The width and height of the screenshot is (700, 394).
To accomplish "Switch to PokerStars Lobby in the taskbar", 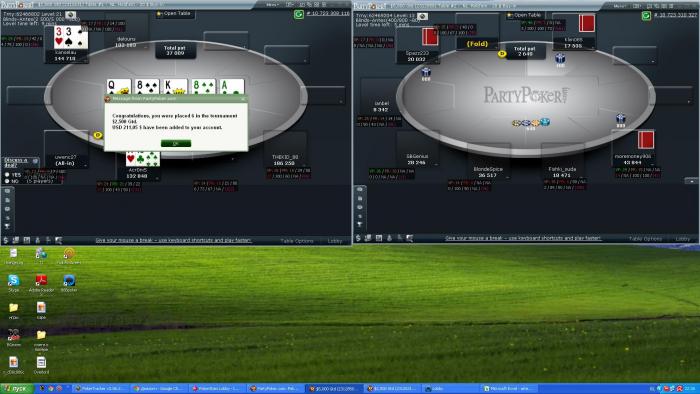I will (x=217, y=389).
